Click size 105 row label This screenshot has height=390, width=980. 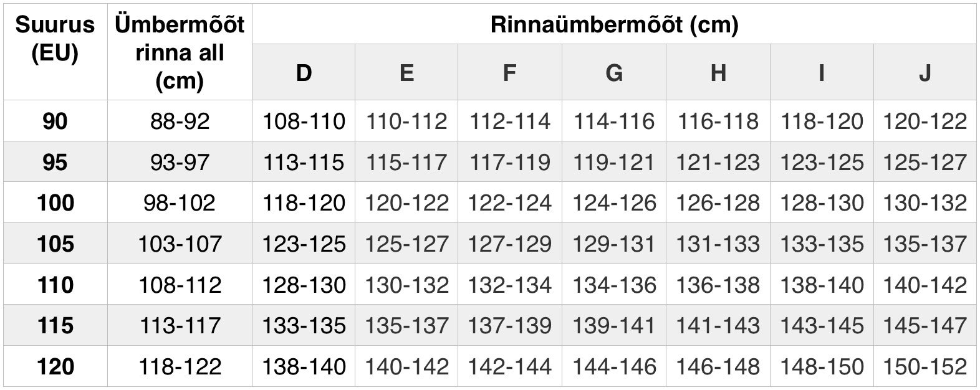(x=55, y=244)
